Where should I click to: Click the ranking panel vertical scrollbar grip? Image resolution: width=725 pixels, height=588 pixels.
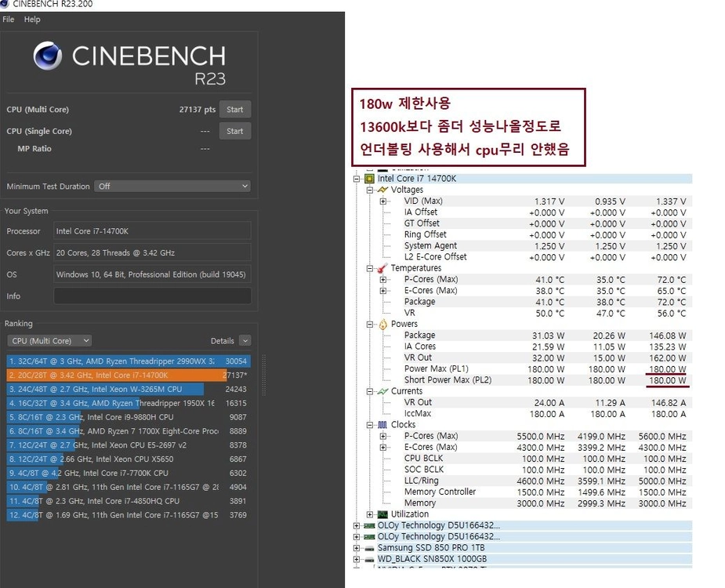click(264, 376)
